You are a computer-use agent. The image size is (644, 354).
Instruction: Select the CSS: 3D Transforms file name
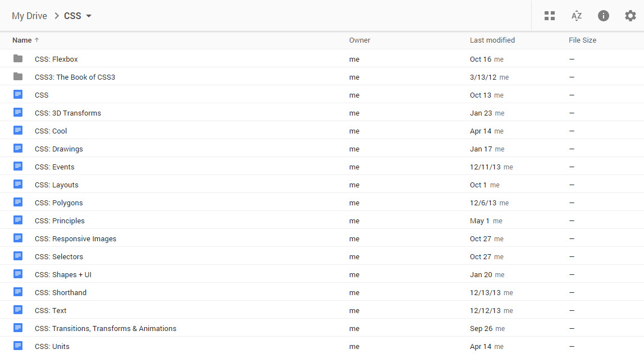[68, 113]
